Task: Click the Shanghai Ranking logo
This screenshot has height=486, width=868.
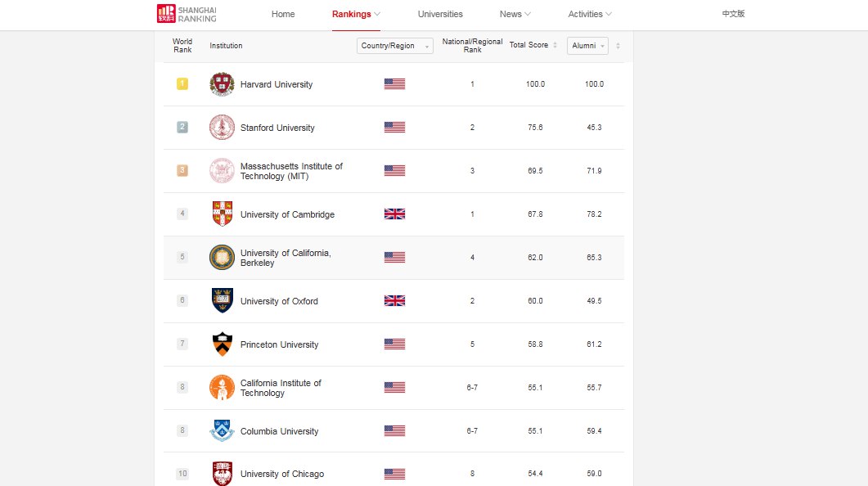Action: click(x=187, y=14)
